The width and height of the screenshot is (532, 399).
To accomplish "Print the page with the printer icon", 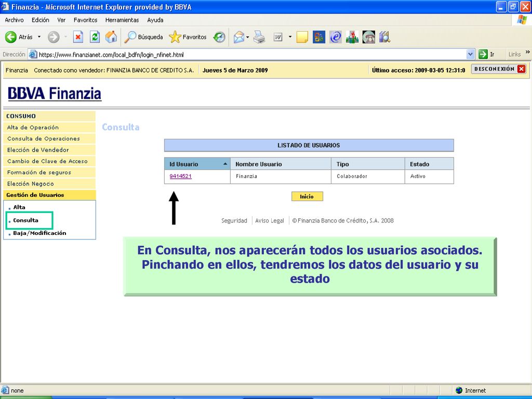I will click(260, 37).
